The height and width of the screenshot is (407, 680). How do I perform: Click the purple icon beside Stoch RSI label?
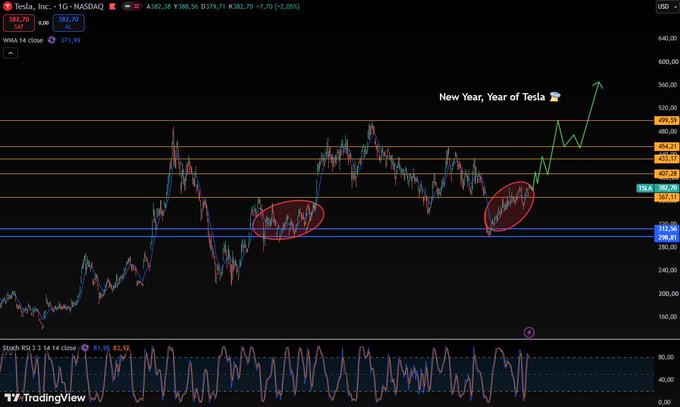click(x=85, y=348)
